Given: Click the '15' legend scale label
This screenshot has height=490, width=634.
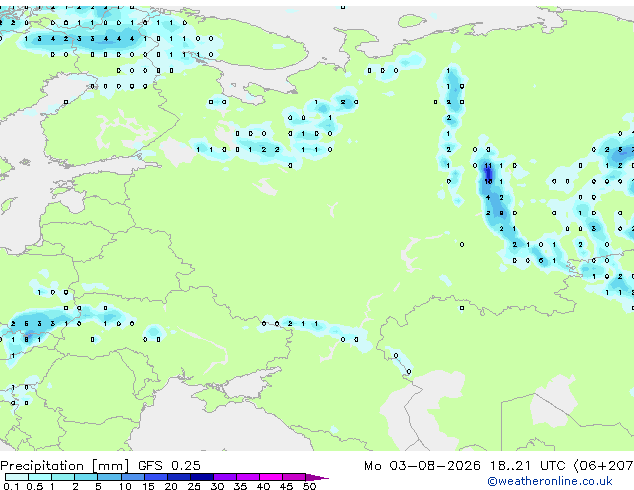Looking at the screenshot, I should (x=148, y=486).
